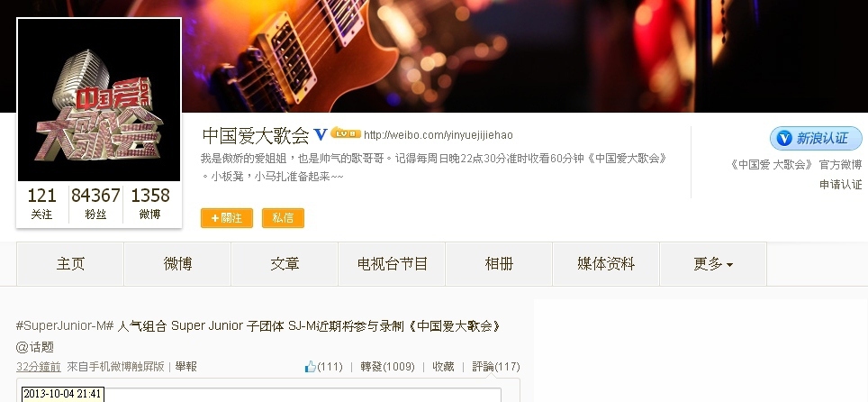868x402 pixels.
Task: Expand the 更多 dropdown tab
Action: 713,264
